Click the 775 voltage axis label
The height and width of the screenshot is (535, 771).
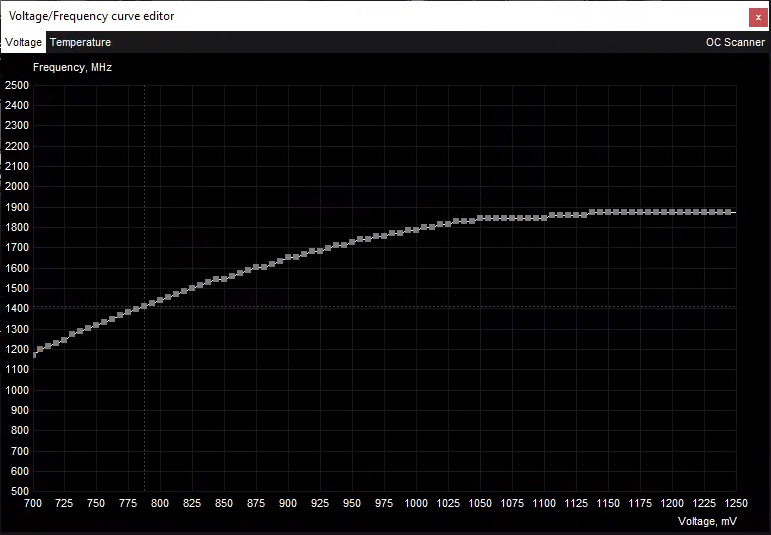point(128,503)
